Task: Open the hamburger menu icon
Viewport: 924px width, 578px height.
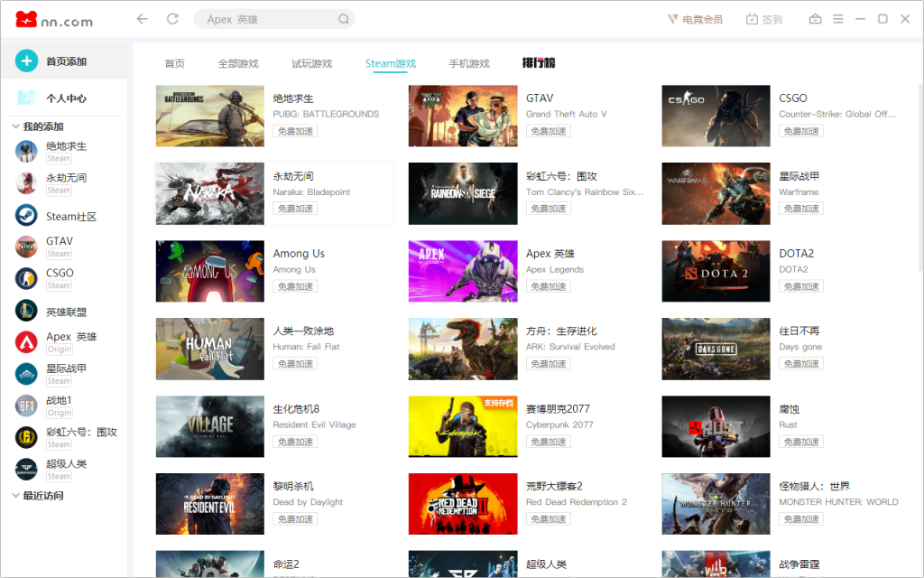Action: 838,19
